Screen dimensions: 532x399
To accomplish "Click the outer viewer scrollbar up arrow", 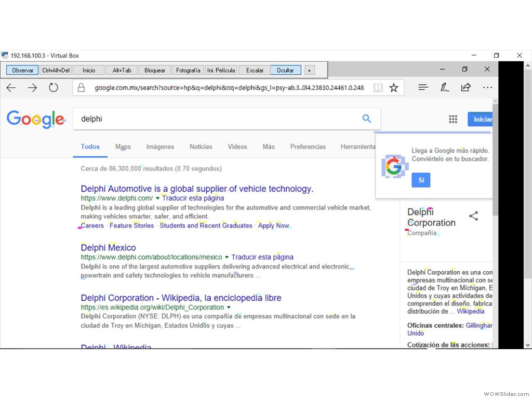I will [528, 65].
